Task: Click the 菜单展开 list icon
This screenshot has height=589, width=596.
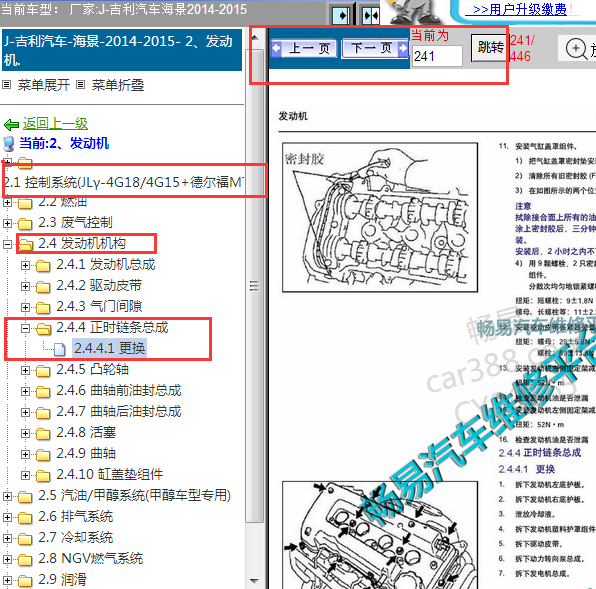Action: (x=6, y=84)
